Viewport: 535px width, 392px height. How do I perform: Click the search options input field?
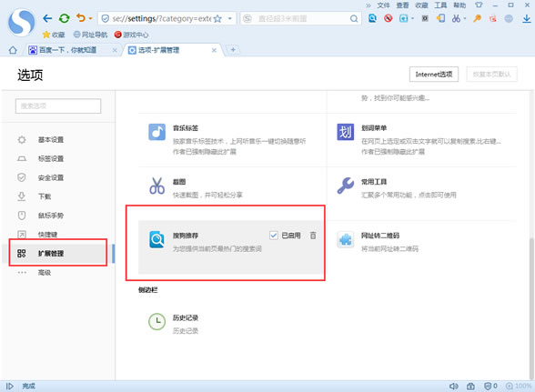pos(58,106)
